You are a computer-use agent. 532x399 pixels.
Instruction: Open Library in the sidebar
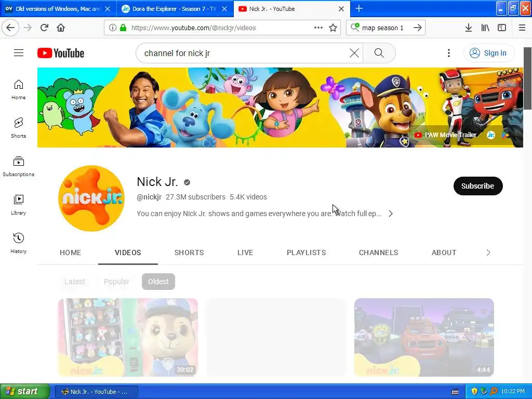19,205
